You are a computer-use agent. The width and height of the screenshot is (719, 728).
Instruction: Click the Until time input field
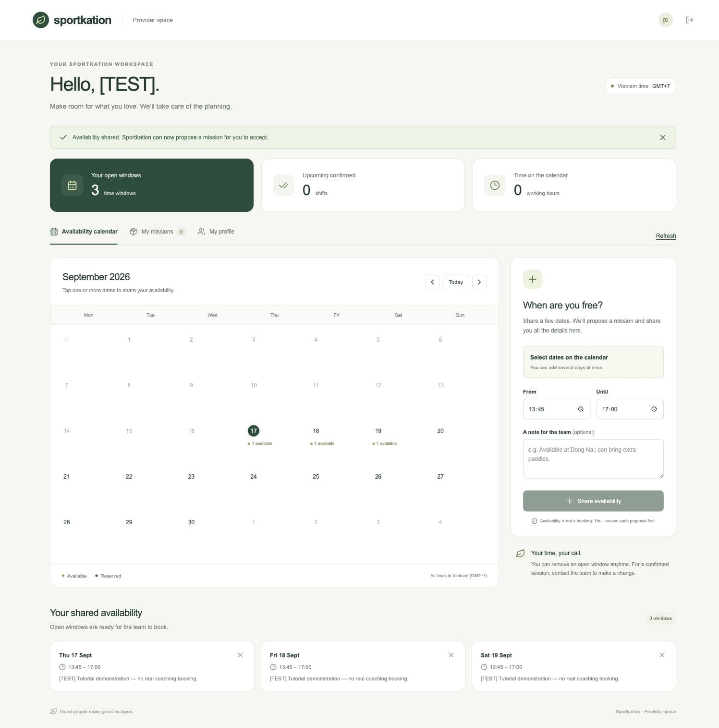[630, 409]
